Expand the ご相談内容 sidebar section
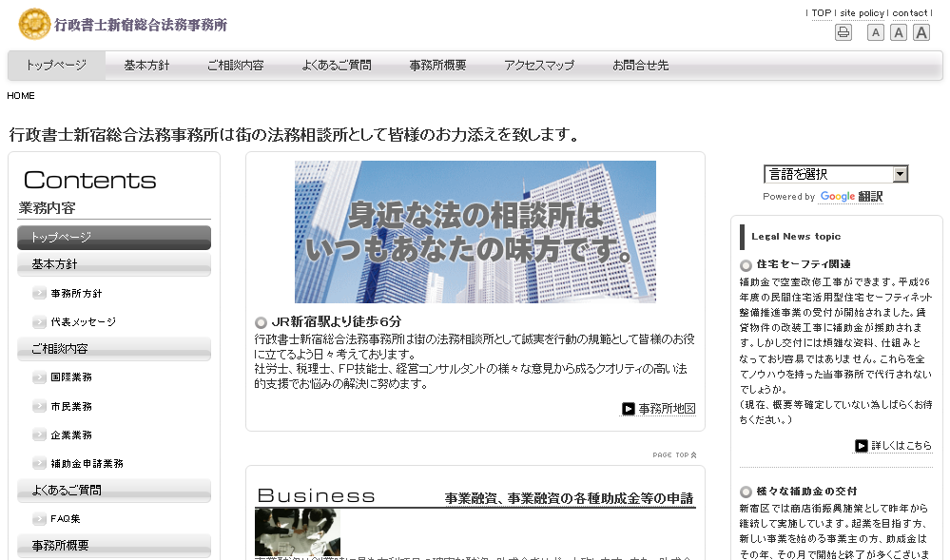This screenshot has width=950, height=560. (x=113, y=350)
